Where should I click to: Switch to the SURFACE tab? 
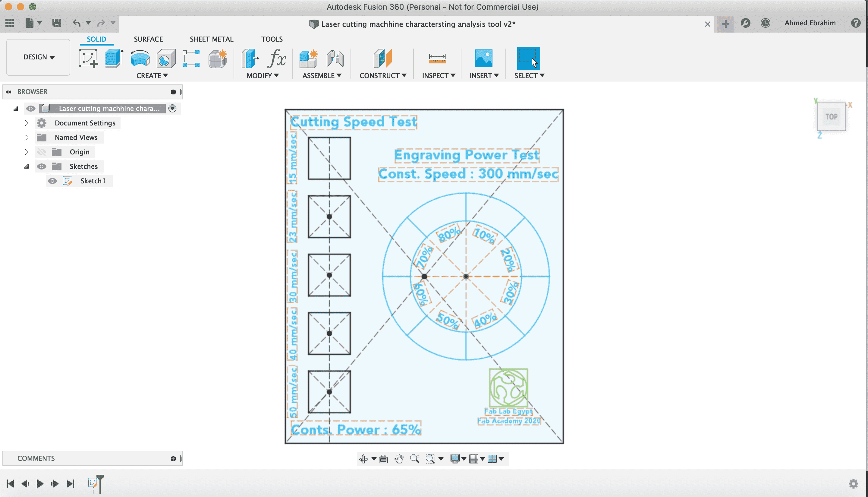point(149,39)
